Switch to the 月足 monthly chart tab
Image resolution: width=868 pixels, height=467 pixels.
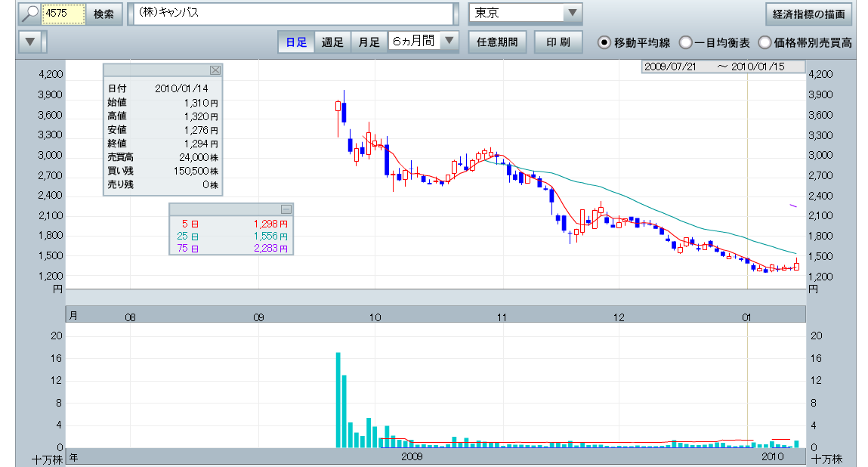[x=369, y=42]
